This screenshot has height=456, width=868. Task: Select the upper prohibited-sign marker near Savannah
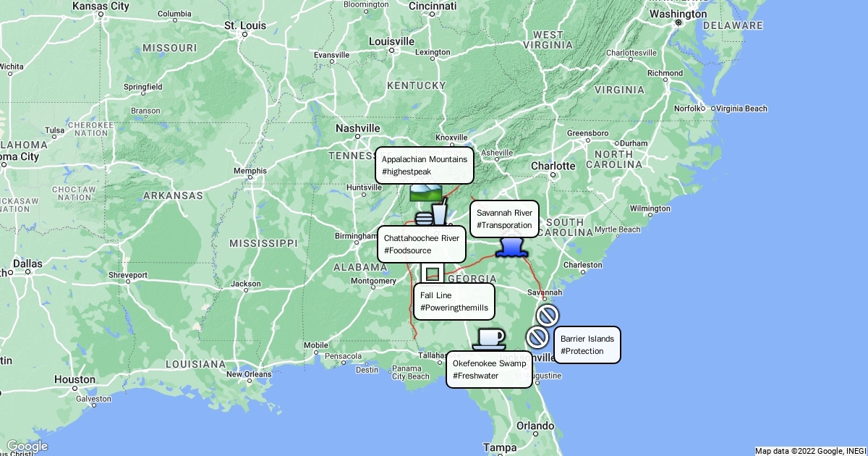point(548,316)
